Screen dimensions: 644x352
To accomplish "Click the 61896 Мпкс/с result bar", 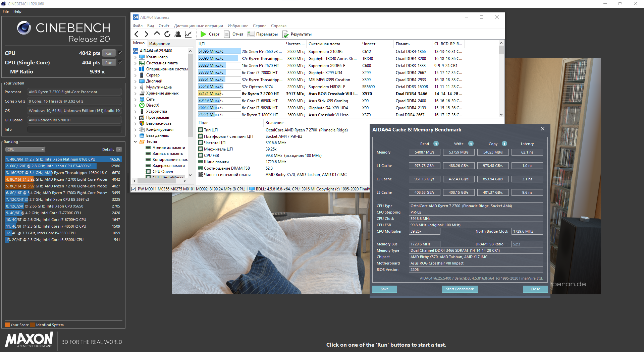I will click(x=219, y=51).
